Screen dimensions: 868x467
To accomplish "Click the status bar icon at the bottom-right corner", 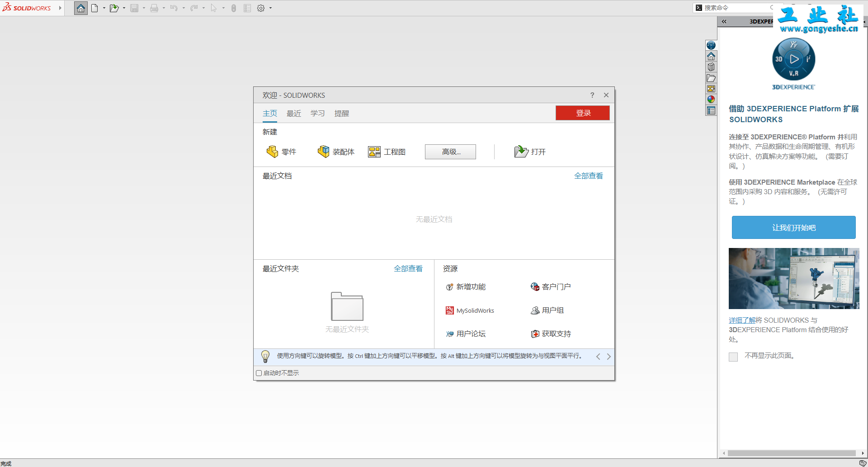I will [x=863, y=463].
